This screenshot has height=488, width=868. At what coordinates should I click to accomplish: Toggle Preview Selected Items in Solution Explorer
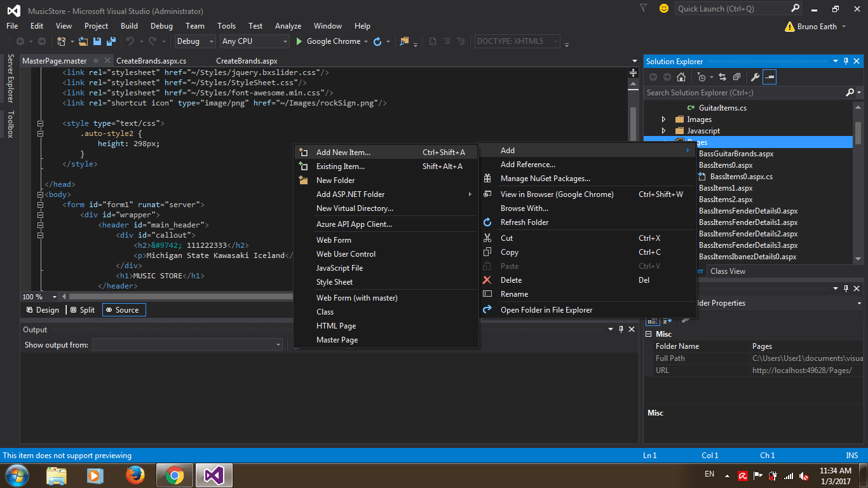click(x=770, y=76)
